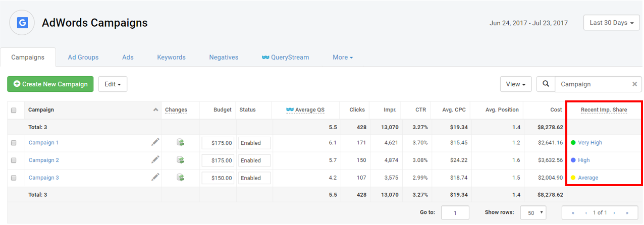Edit Campaign 2 budget $175.00 field
The width and height of the screenshot is (644, 225).
click(218, 160)
